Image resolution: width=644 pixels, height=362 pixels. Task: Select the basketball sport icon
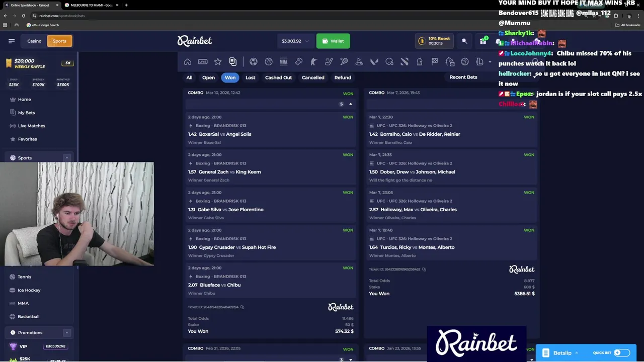coord(269,62)
